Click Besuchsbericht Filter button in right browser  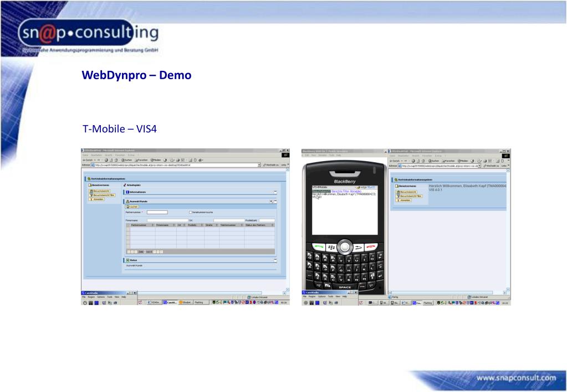(409, 196)
